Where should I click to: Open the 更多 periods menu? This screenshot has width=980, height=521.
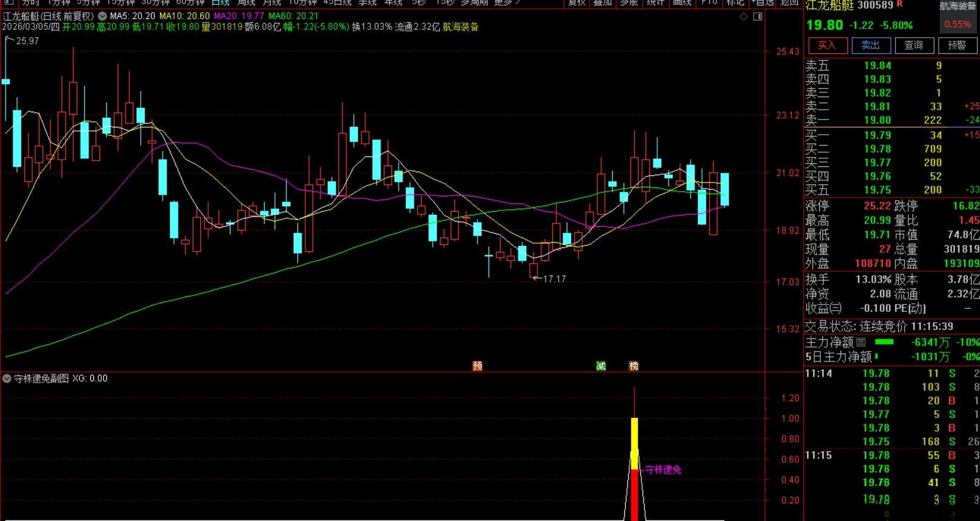(506, 2)
